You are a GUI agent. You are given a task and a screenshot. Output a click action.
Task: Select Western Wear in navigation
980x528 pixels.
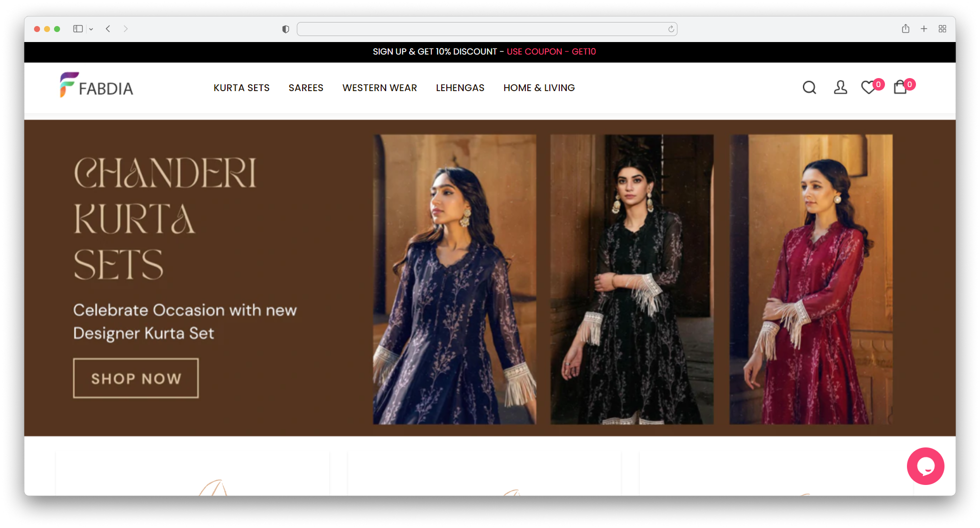click(379, 88)
